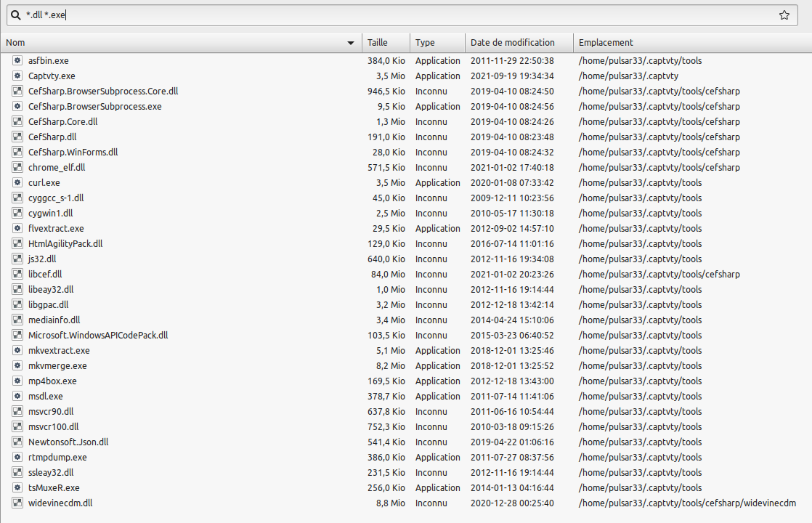812x523 pixels.
Task: Toggle sort order arrow in Nom column
Action: [x=352, y=43]
